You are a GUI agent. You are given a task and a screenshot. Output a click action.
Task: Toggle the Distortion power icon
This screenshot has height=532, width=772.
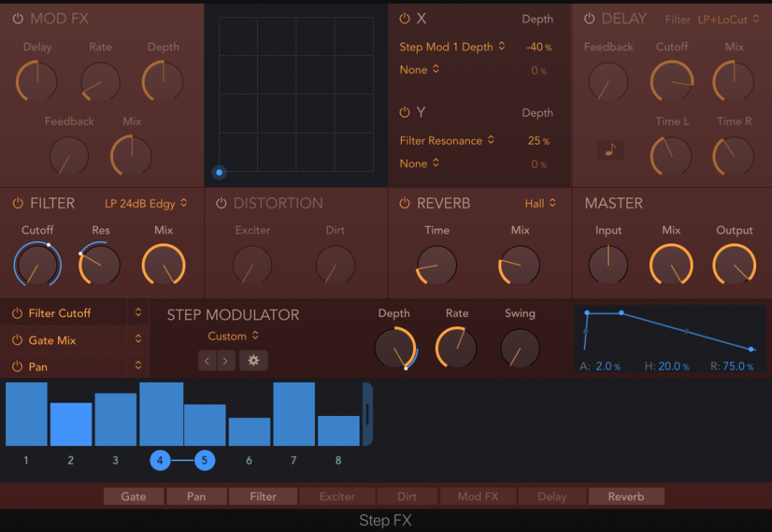(221, 203)
